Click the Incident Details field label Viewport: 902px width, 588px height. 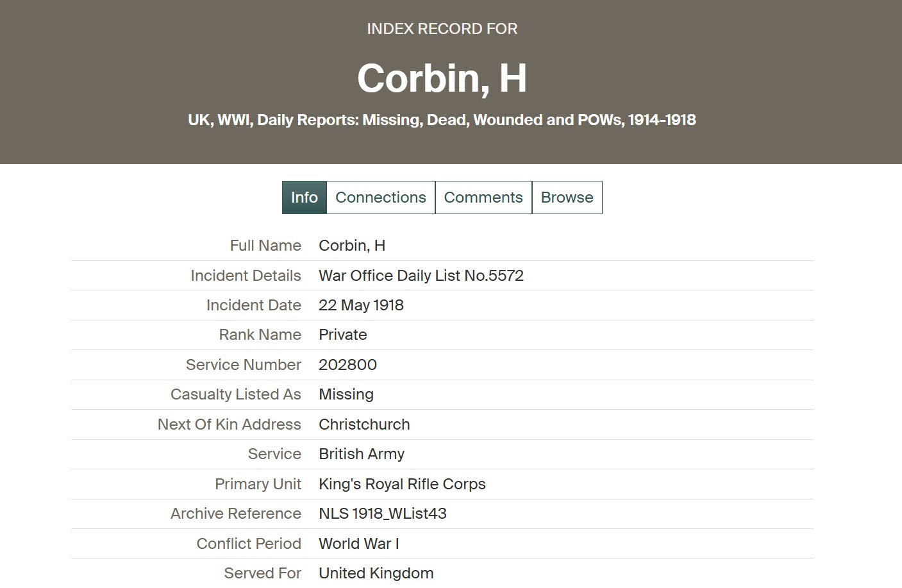tap(246, 276)
